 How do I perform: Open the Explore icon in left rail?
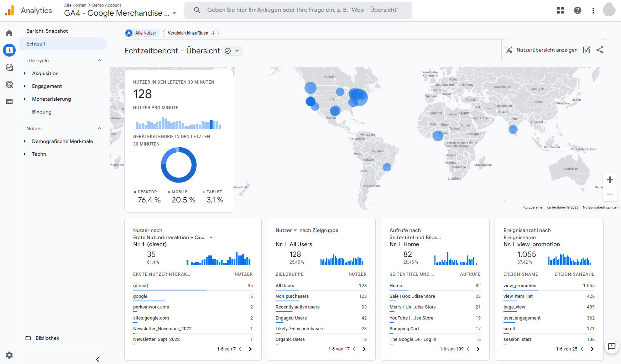[x=9, y=67]
